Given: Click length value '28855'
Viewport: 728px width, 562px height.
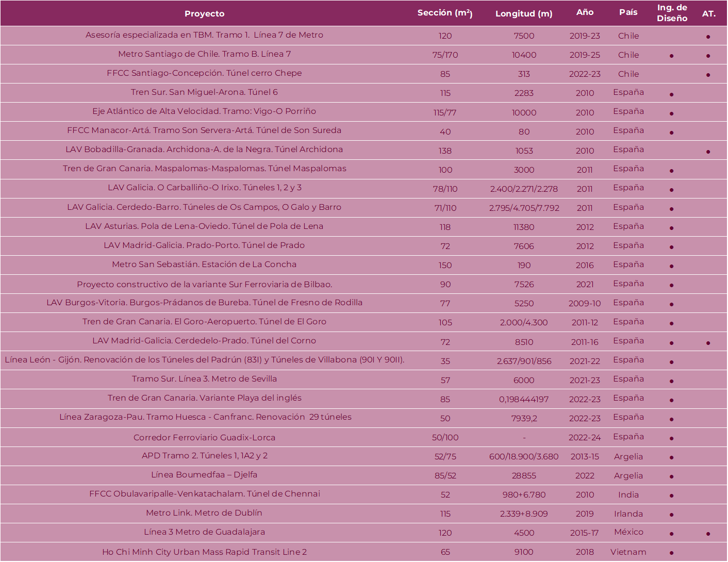Looking at the screenshot, I should click(x=524, y=476).
